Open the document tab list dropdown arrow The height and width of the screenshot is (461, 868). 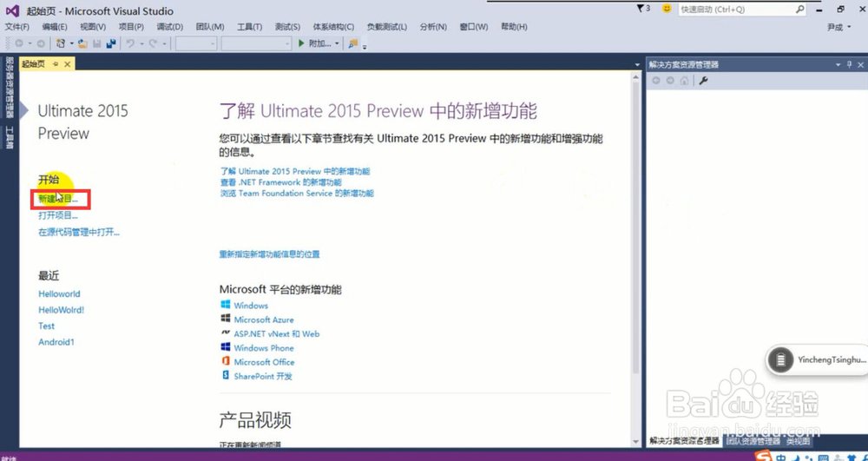point(637,65)
